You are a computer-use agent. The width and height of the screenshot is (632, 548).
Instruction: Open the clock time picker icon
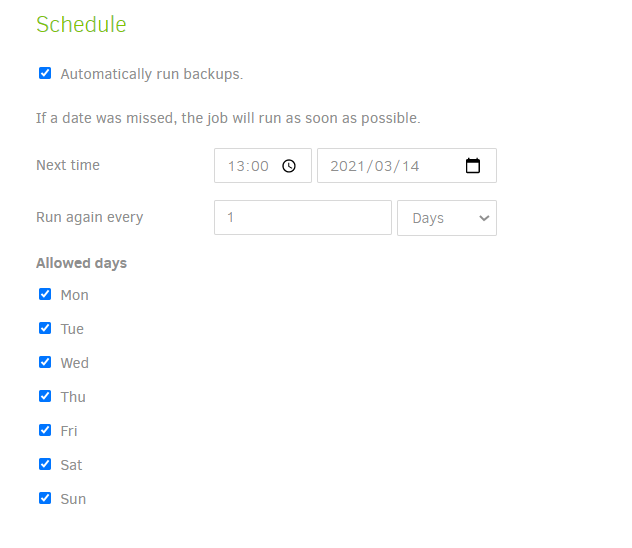coord(289,166)
